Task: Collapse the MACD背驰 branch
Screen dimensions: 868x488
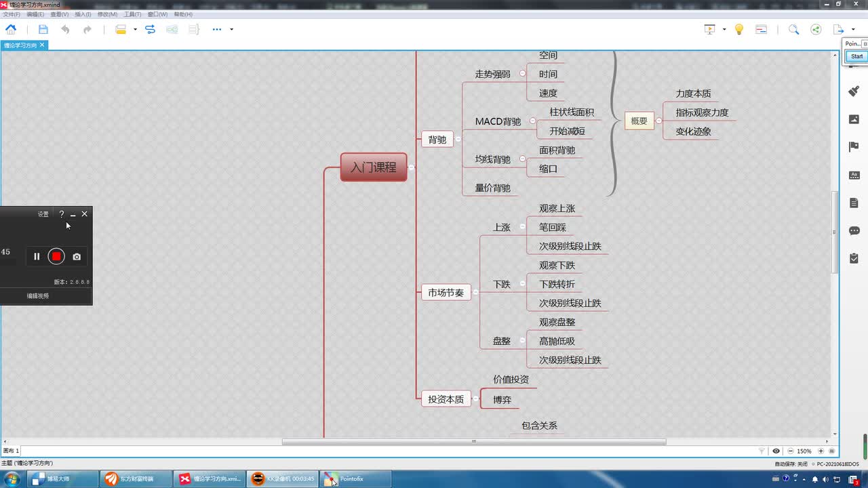Action: [533, 121]
